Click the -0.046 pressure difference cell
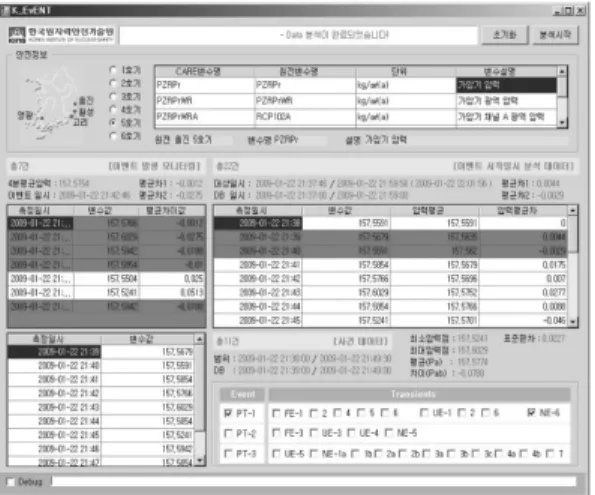Screen dimensions: 595x495 (x=524, y=321)
